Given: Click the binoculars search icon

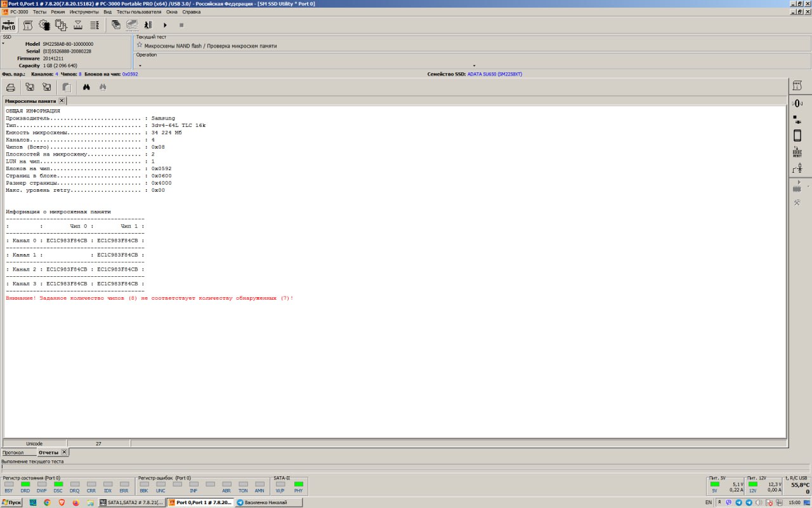Looking at the screenshot, I should (x=86, y=87).
